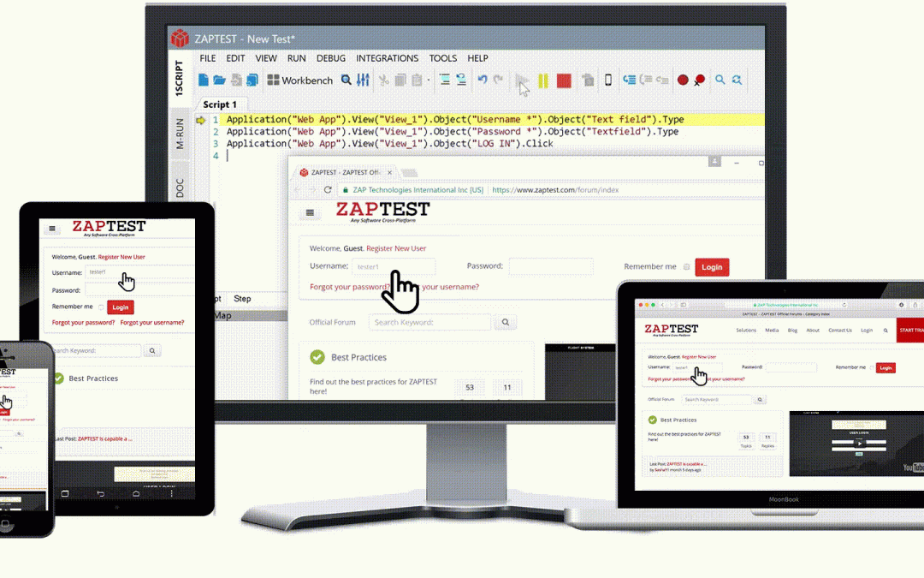Click the Undo arrow icon

pos(483,80)
